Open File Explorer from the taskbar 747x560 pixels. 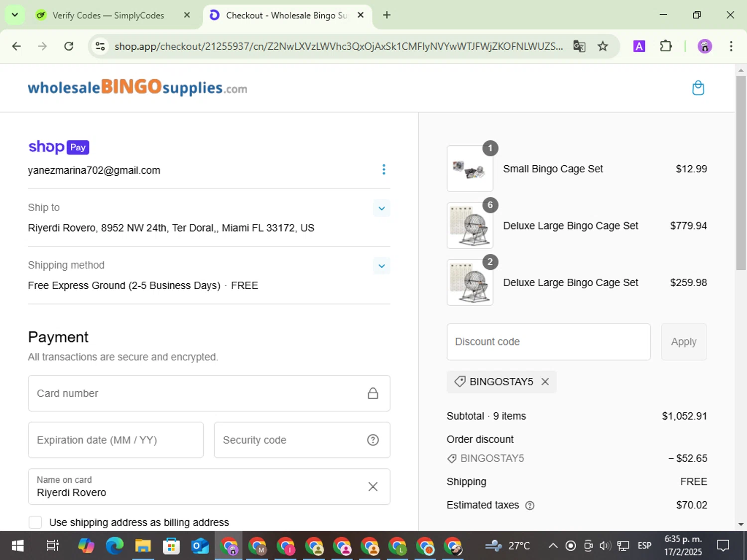pyautogui.click(x=143, y=546)
